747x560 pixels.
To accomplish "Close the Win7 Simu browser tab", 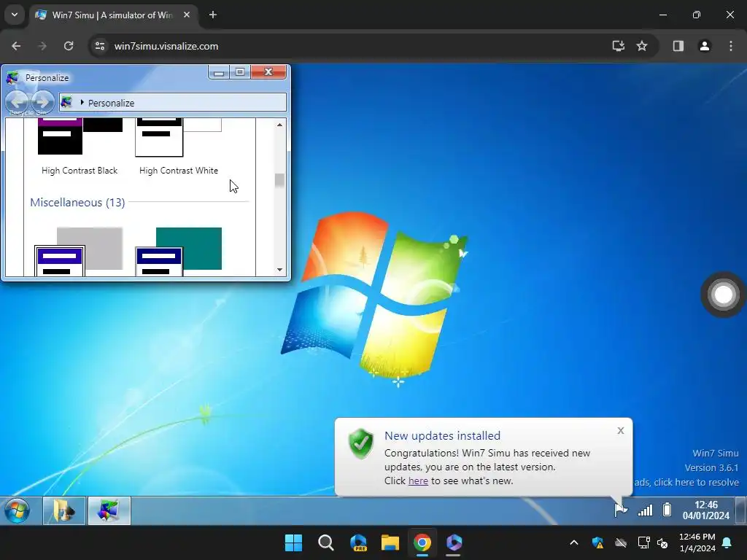I will point(187,15).
